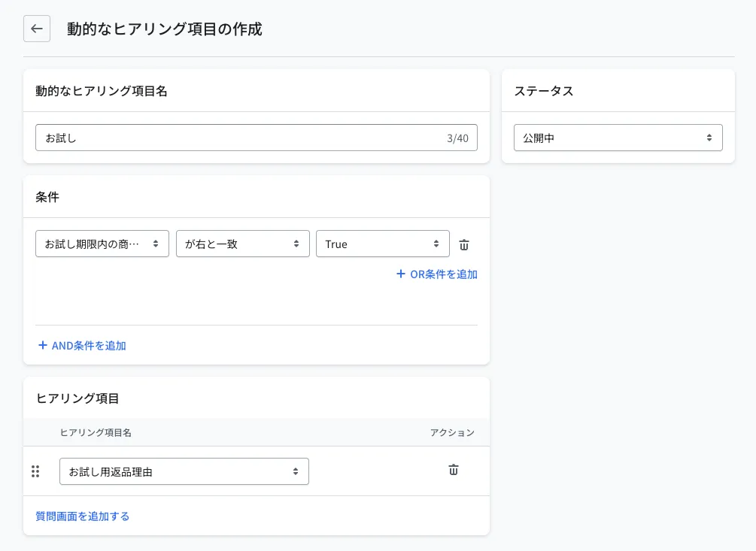Grab the drag handle of お試し用返品理由 row
The height and width of the screenshot is (551, 756).
(35, 471)
